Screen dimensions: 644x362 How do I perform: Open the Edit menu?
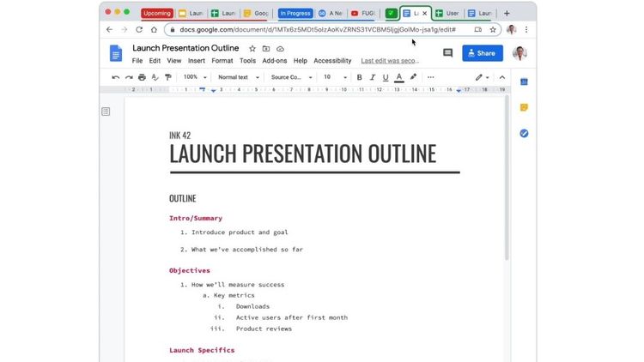click(x=155, y=61)
